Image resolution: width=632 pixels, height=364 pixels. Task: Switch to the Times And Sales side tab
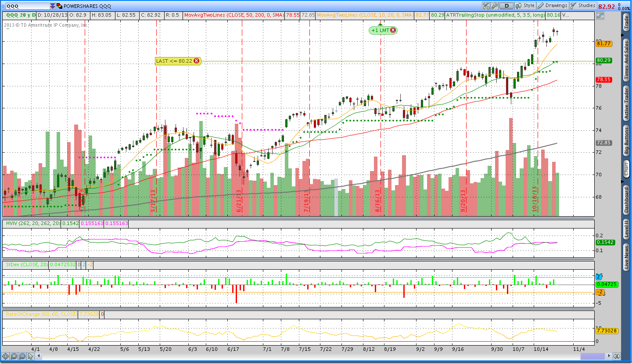tap(626, 60)
